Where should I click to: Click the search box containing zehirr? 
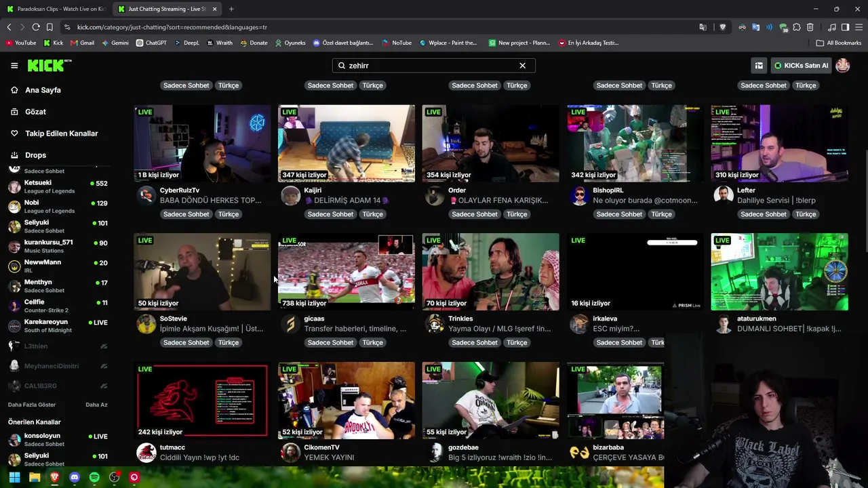pos(434,65)
